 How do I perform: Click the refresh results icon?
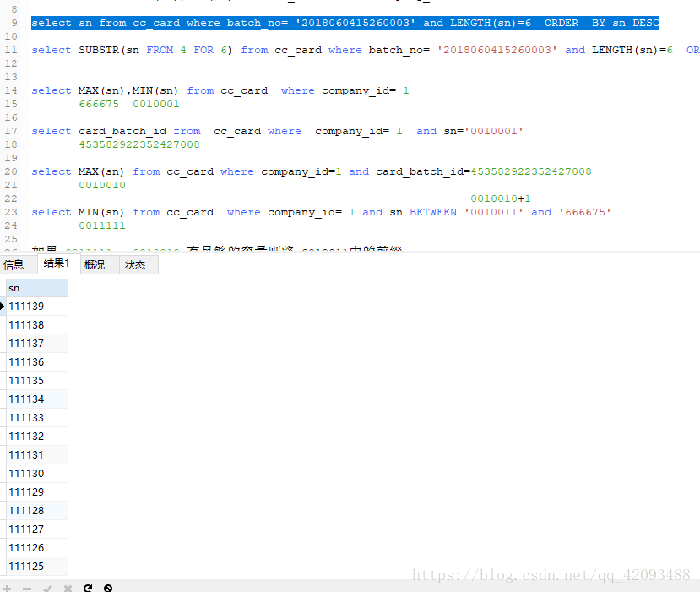(x=88, y=589)
